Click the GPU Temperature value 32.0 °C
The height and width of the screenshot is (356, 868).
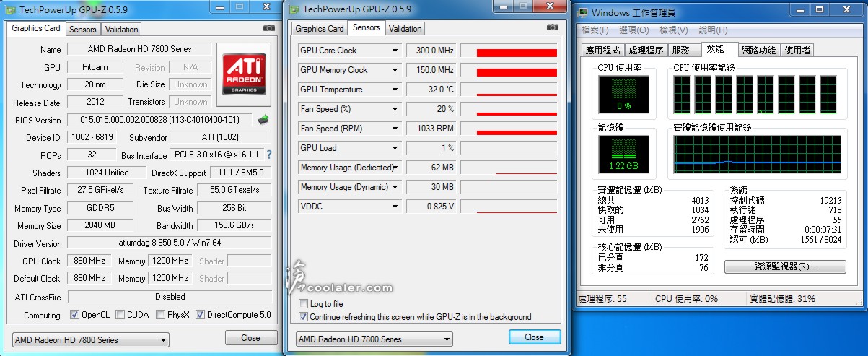(431, 90)
